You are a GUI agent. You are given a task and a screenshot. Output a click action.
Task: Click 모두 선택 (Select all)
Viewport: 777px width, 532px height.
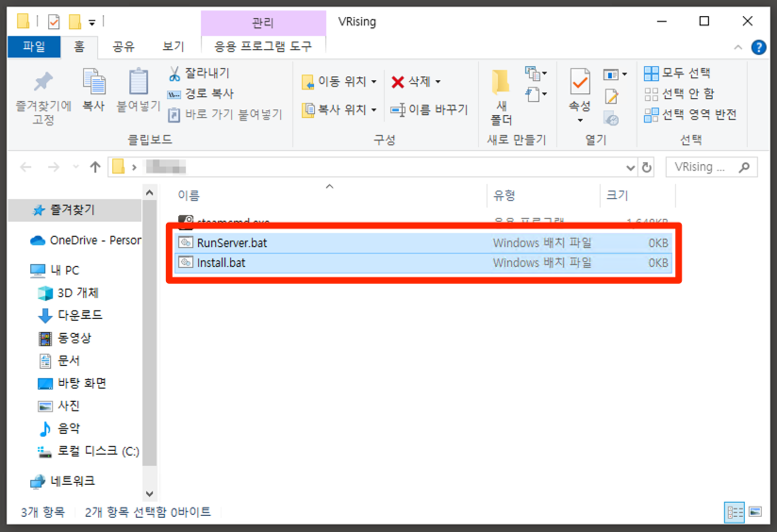677,74
